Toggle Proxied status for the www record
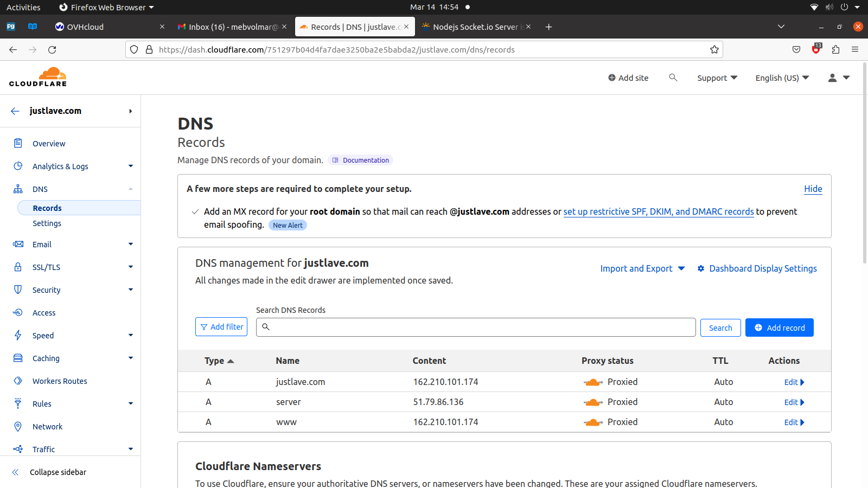 593,422
